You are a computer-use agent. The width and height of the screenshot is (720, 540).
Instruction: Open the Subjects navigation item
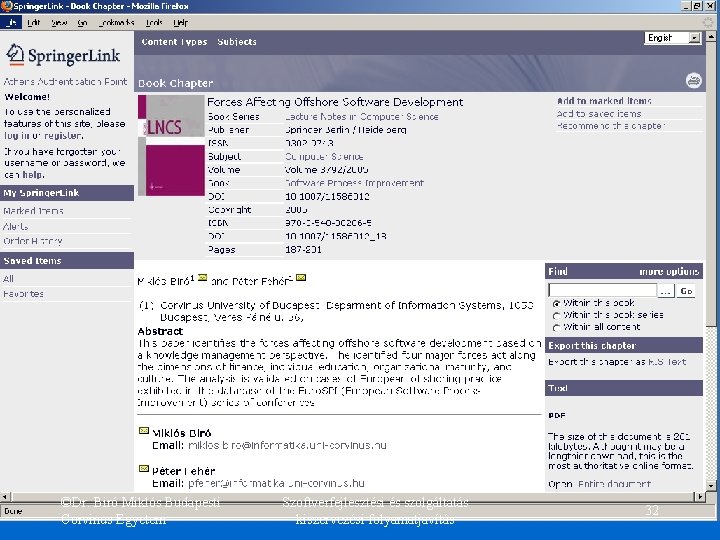tap(237, 42)
